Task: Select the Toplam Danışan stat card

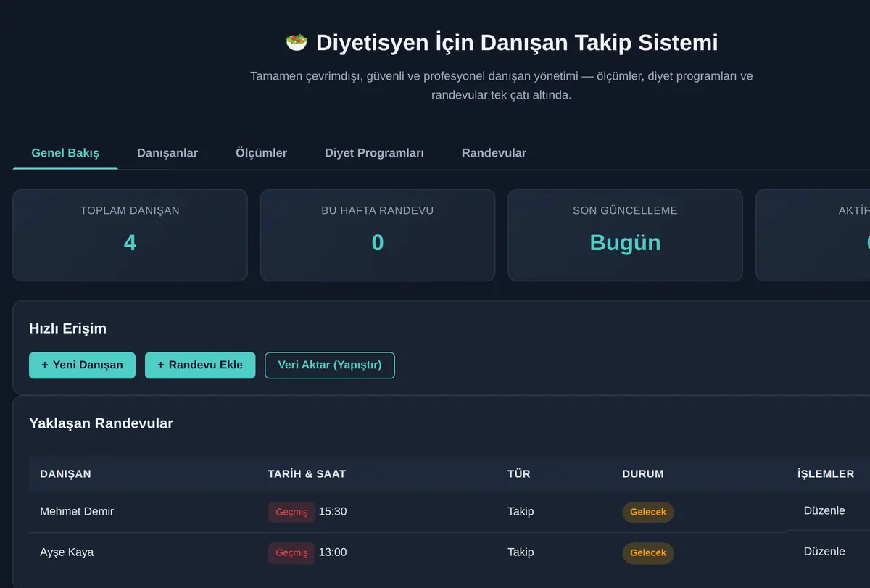Action: tap(130, 235)
